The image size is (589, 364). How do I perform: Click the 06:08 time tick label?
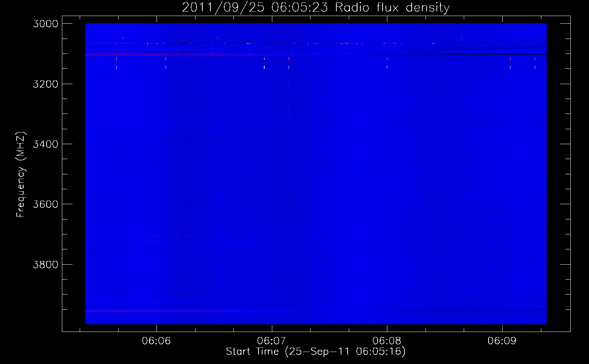(387, 341)
